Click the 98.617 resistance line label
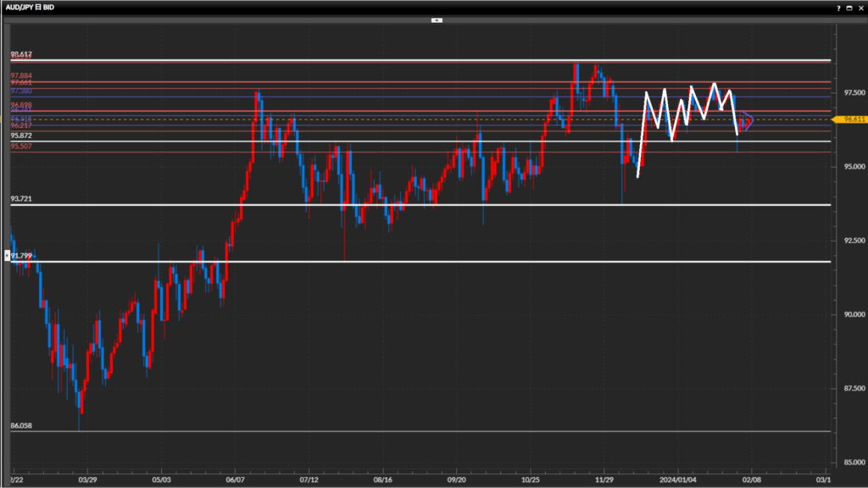Screen dimensions: 868x488 21,54
